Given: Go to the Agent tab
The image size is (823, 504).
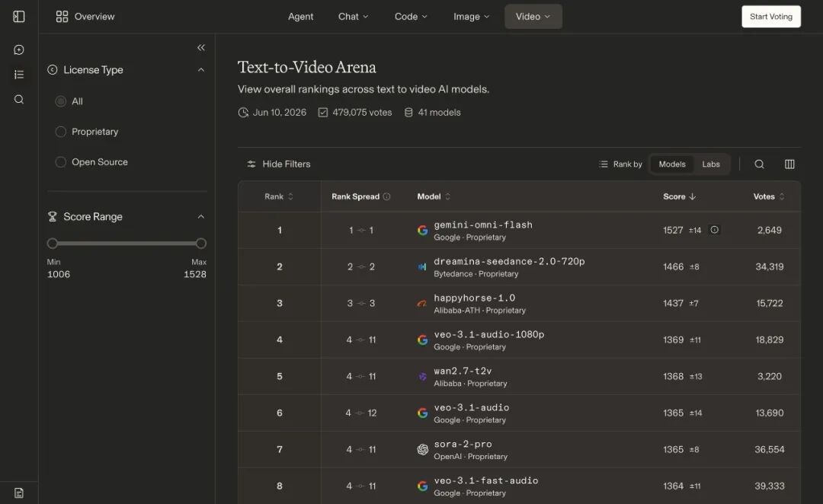Looking at the screenshot, I should coord(301,17).
